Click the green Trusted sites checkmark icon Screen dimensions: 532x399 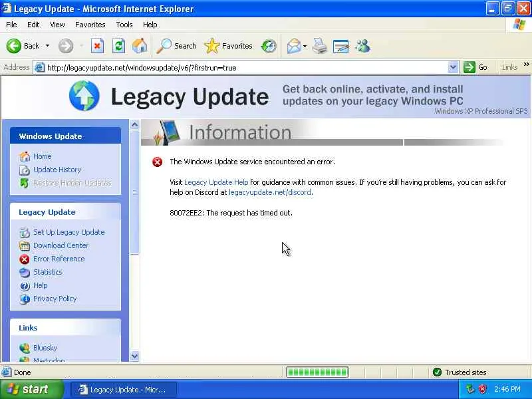pos(437,372)
